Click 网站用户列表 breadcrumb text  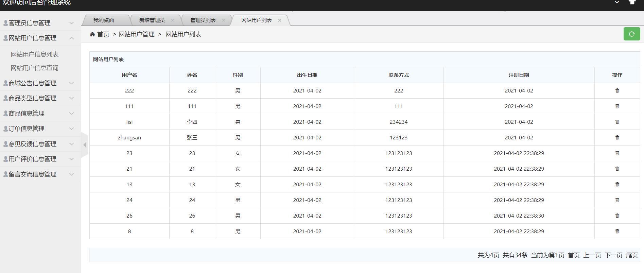(184, 34)
